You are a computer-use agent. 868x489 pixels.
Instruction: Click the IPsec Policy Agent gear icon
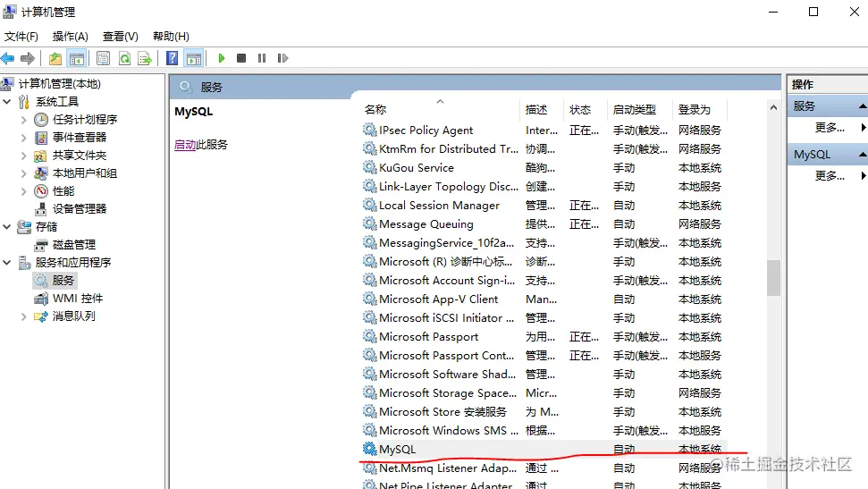370,130
